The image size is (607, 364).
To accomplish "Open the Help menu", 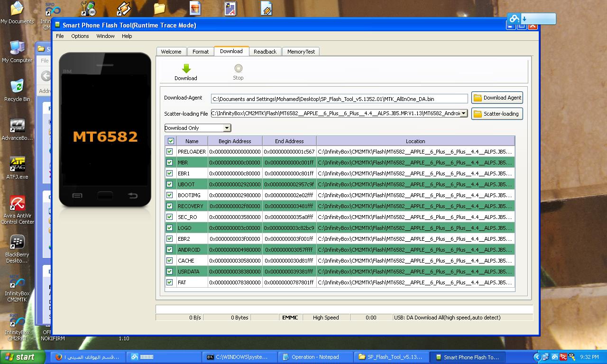I will coord(127,36).
